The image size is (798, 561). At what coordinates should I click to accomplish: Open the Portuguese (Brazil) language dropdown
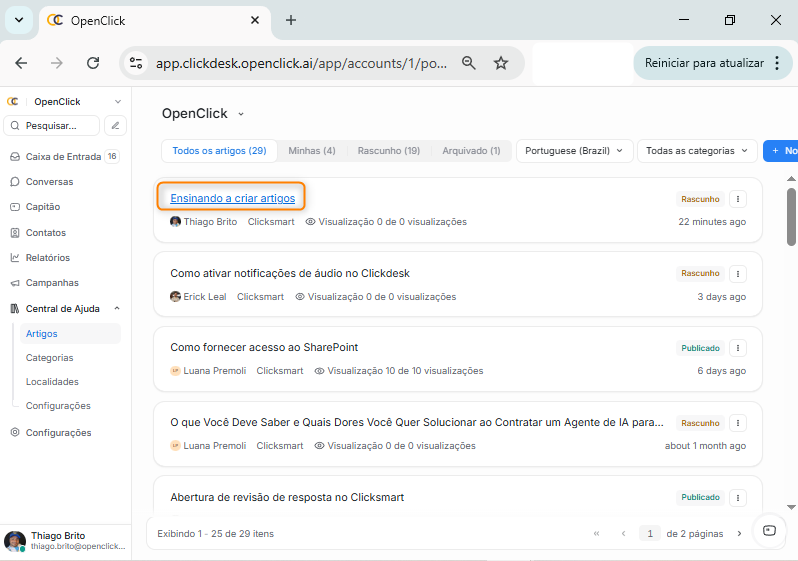(575, 151)
